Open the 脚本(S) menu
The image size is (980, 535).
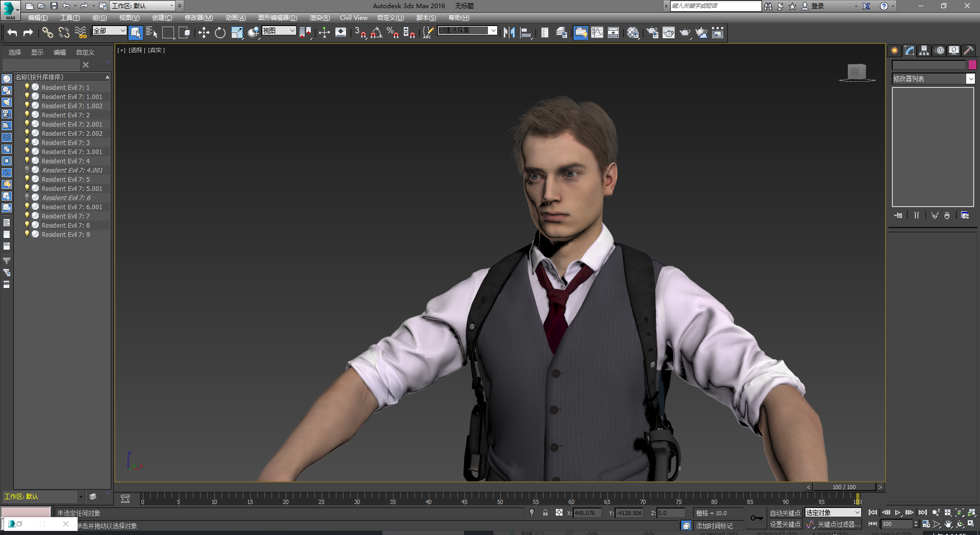coord(426,18)
